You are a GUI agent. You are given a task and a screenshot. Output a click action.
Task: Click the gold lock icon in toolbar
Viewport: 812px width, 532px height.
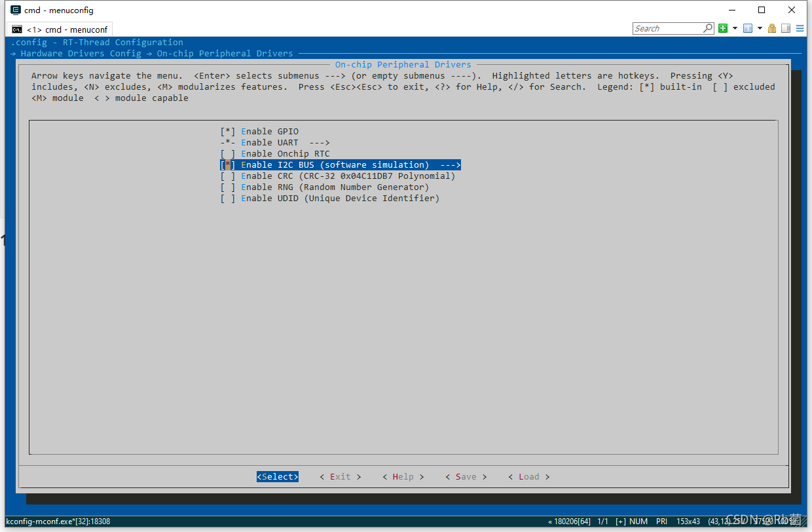(772, 28)
